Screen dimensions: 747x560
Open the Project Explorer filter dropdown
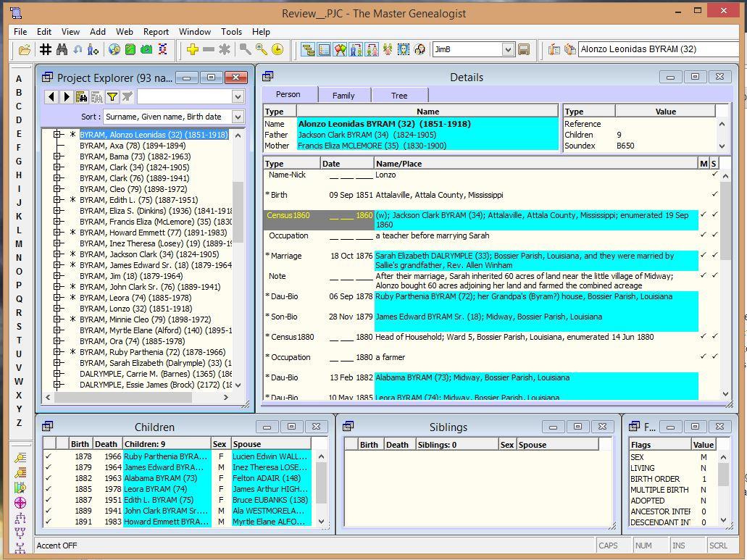click(x=238, y=96)
